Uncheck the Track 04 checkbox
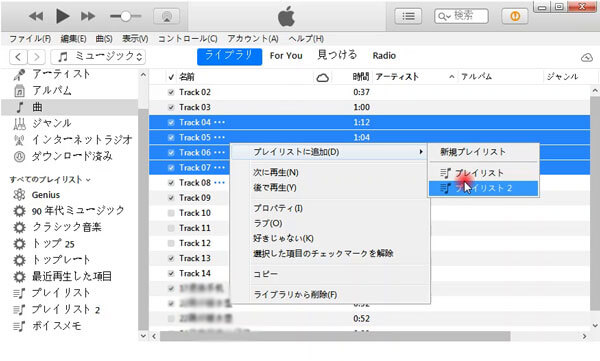 [x=171, y=123]
